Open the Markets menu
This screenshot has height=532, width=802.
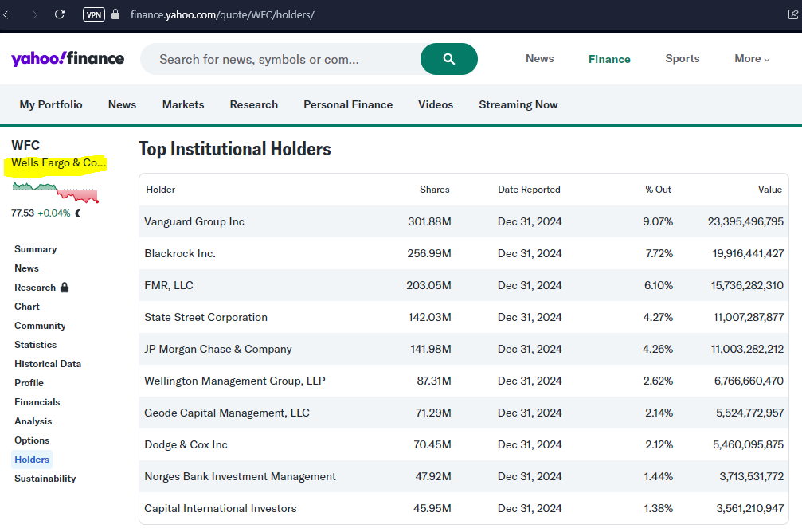tap(183, 104)
